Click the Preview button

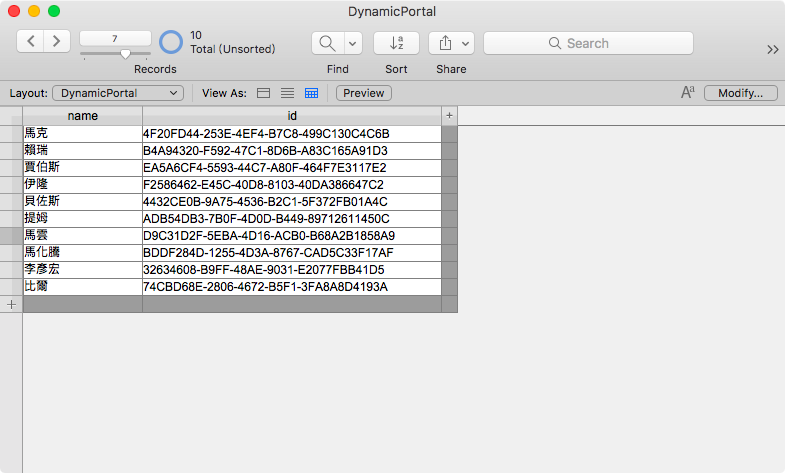pyautogui.click(x=363, y=93)
